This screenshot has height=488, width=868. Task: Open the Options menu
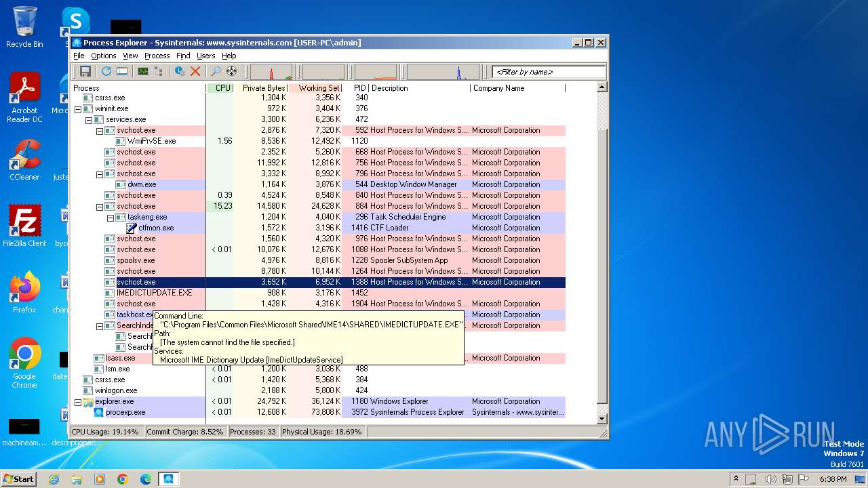104,56
